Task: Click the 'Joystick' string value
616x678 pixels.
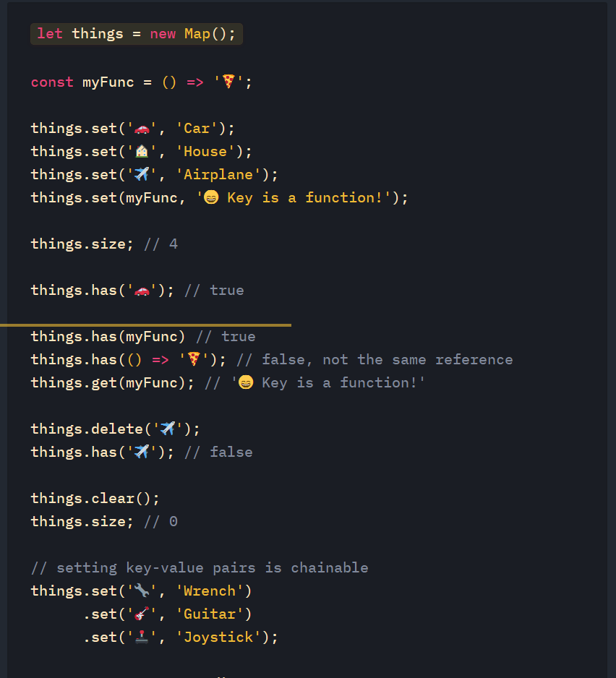Action: 218,638
